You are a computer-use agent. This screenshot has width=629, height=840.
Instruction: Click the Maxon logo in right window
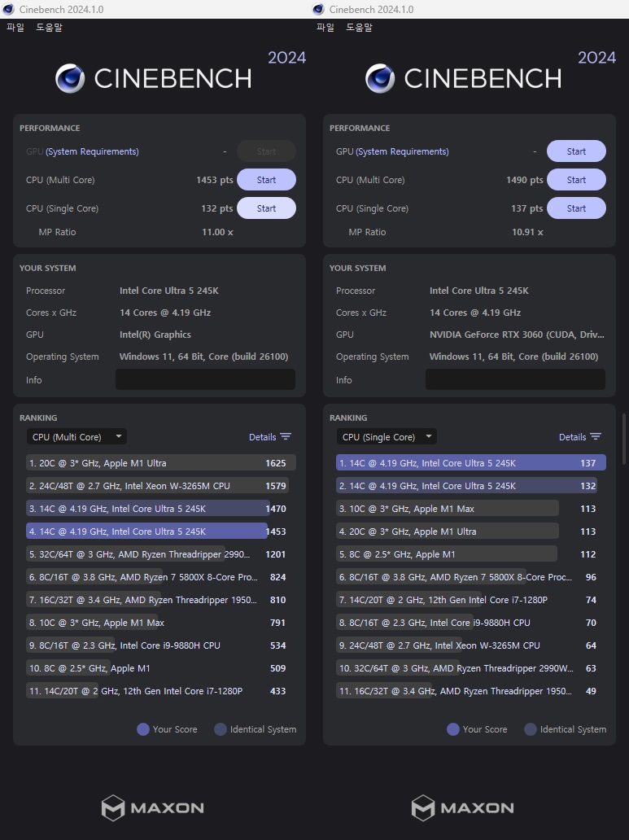[462, 807]
